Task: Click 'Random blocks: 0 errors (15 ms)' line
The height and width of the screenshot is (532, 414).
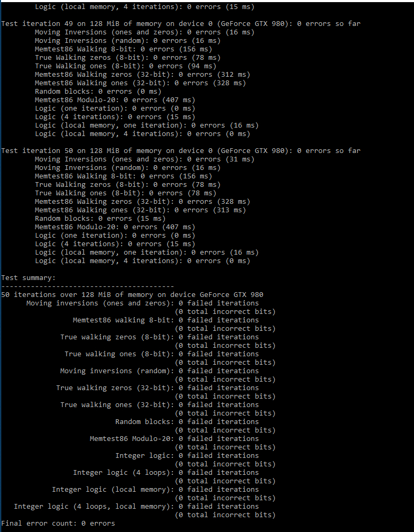Action: pyautogui.click(x=100, y=219)
